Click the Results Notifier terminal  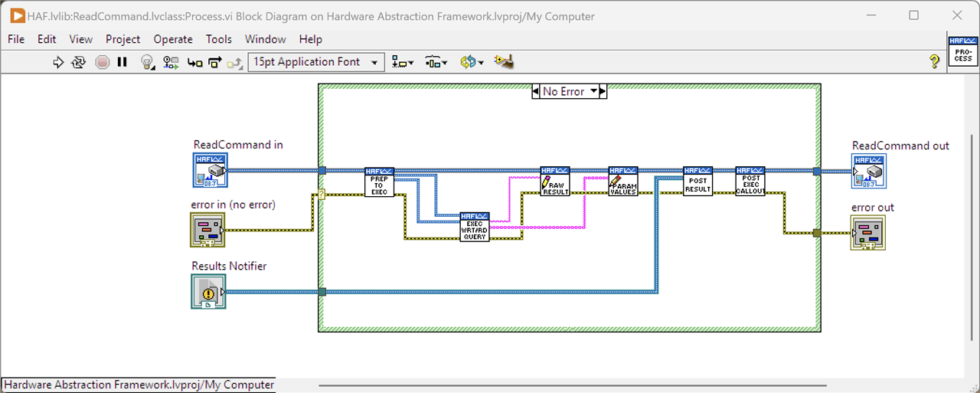coord(208,292)
